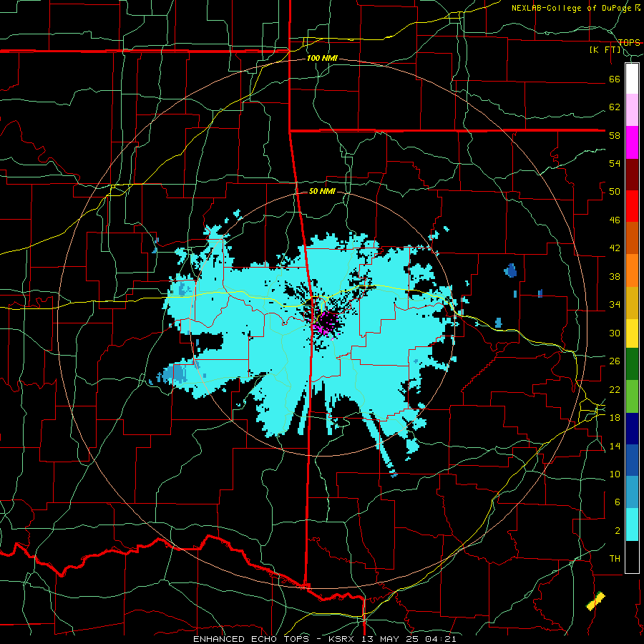Select the cyan legend swatch
The image size is (644, 644).
pos(632,525)
